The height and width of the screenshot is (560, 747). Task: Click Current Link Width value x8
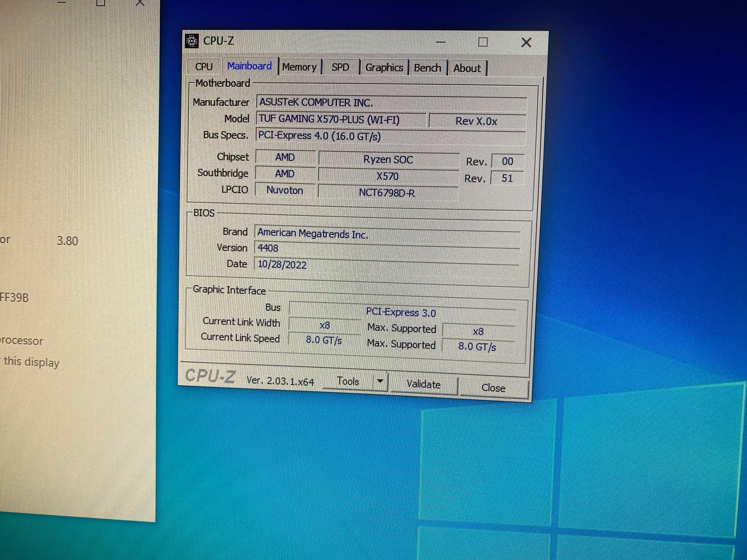pos(324,325)
